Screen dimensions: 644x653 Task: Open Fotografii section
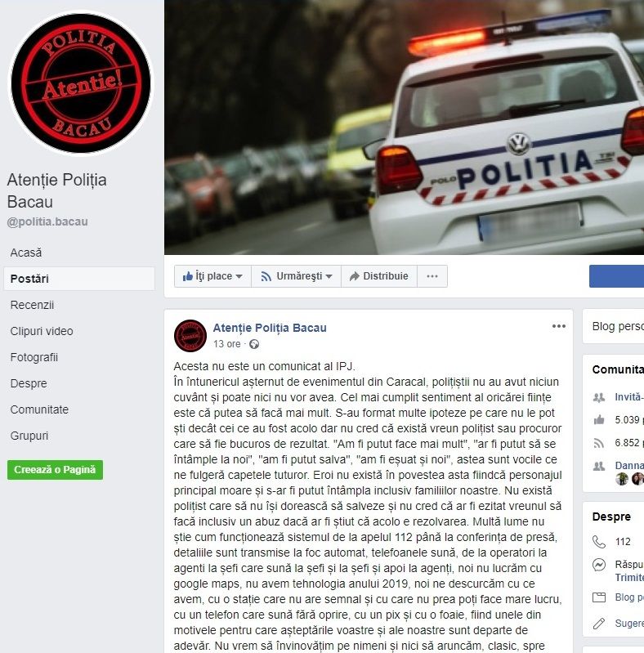(x=34, y=357)
